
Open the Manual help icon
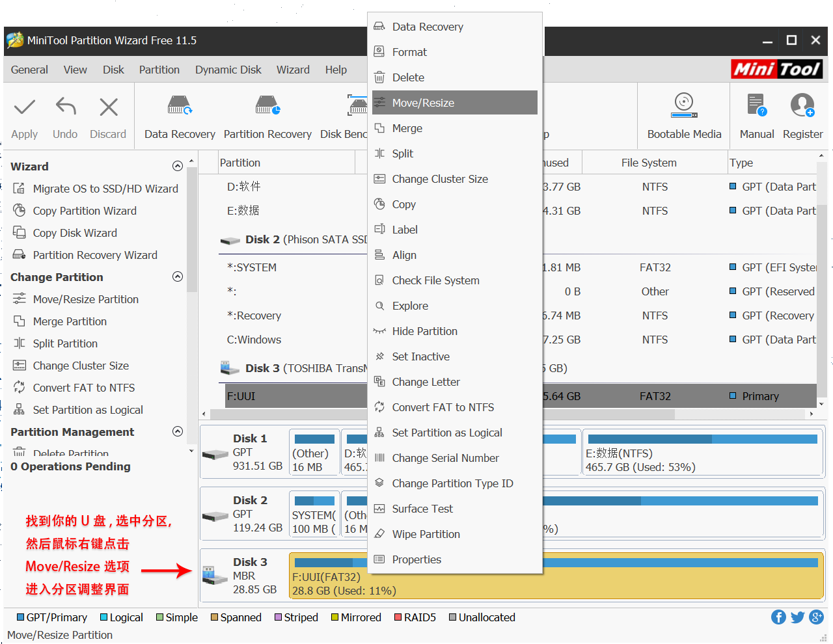(756, 105)
